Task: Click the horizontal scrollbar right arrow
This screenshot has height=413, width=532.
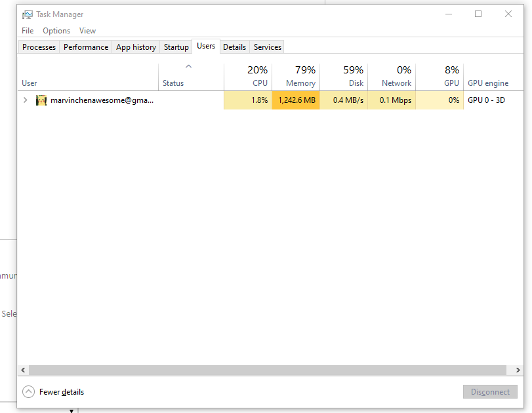Action: pos(518,370)
